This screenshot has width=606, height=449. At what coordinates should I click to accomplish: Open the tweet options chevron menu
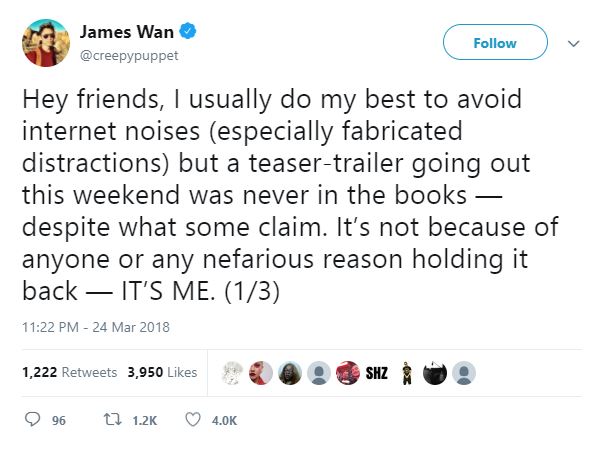(x=574, y=43)
